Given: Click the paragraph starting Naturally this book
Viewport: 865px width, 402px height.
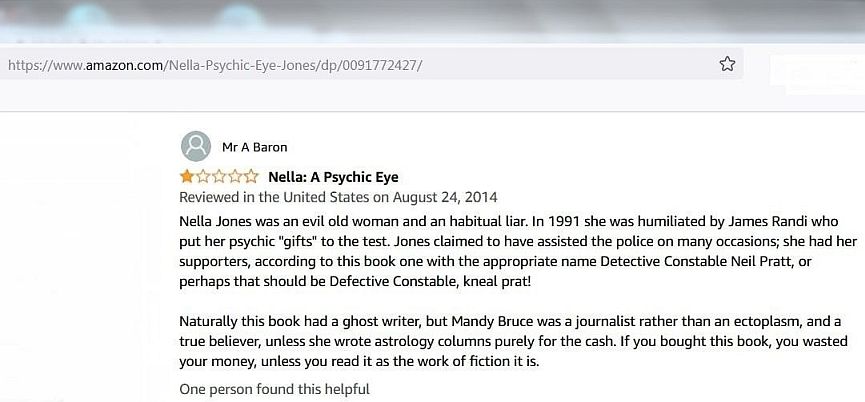Looking at the screenshot, I should pos(513,342).
